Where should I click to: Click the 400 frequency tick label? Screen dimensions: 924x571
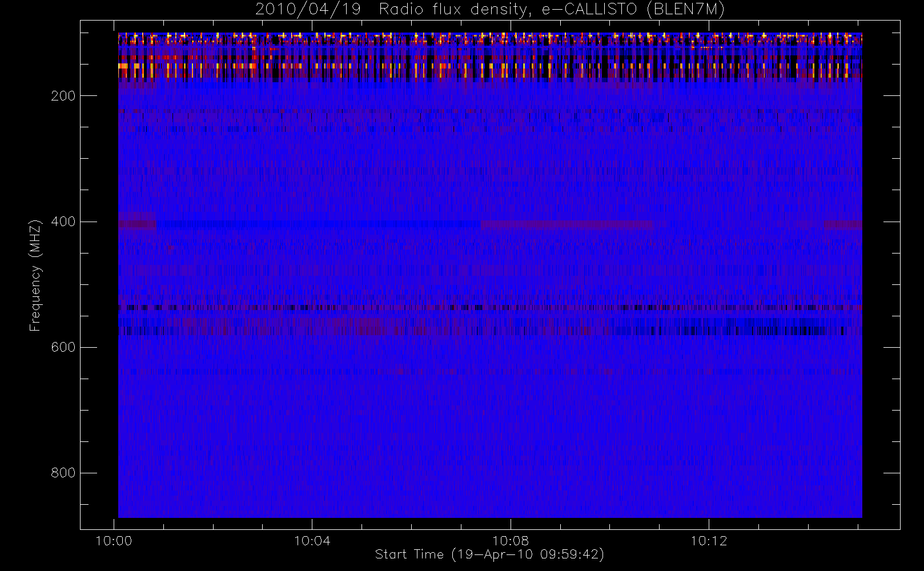pyautogui.click(x=63, y=222)
